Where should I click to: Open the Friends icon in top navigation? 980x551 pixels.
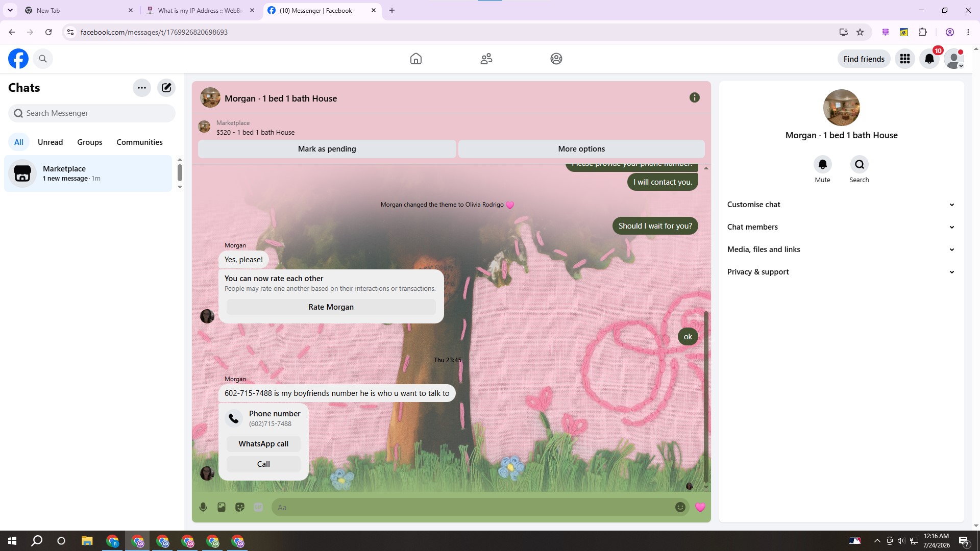coord(486,59)
